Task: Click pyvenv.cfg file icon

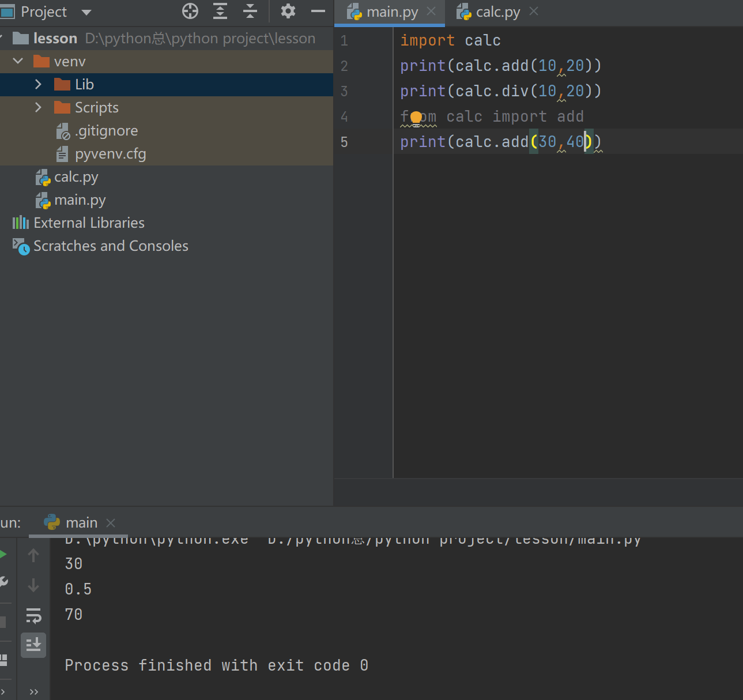Action: [62, 154]
